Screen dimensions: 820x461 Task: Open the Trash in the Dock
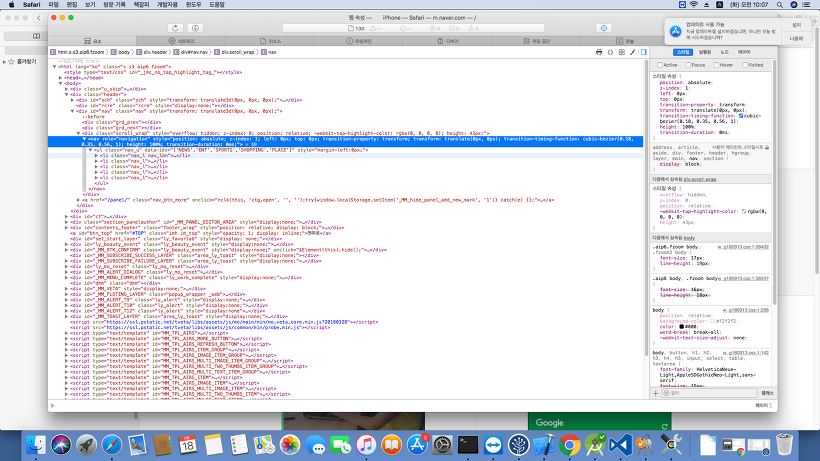pos(784,445)
